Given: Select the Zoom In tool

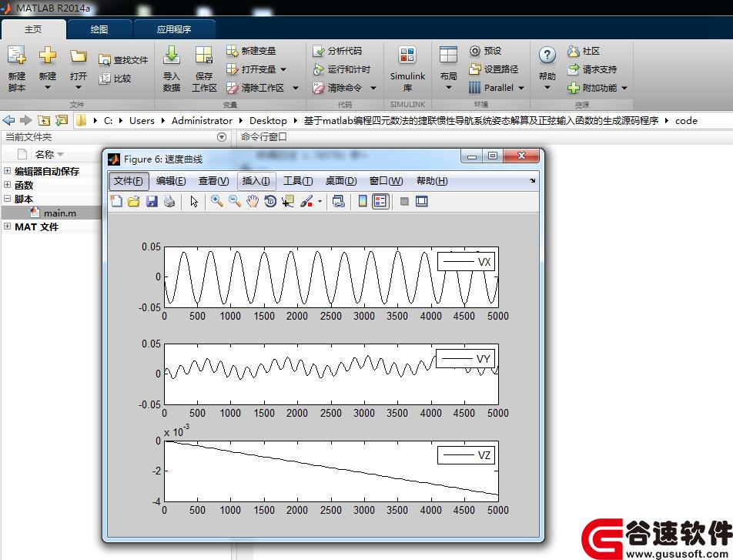Looking at the screenshot, I should click(216, 202).
